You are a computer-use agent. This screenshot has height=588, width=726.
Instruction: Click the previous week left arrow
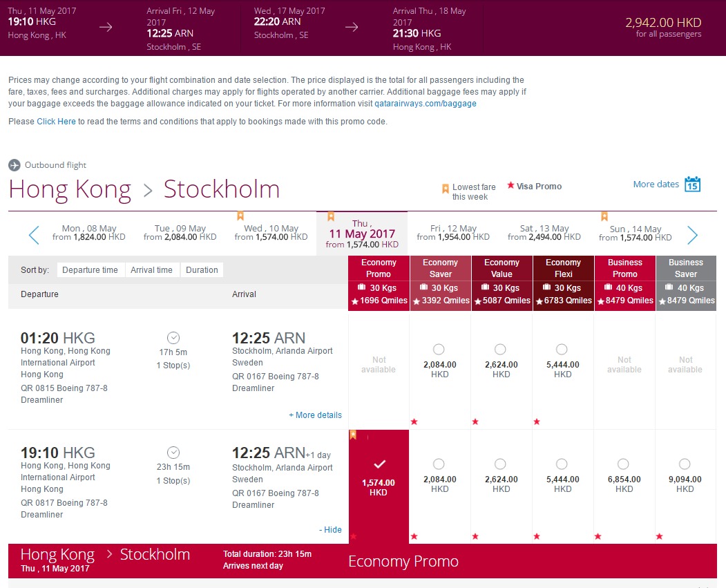pyautogui.click(x=34, y=236)
